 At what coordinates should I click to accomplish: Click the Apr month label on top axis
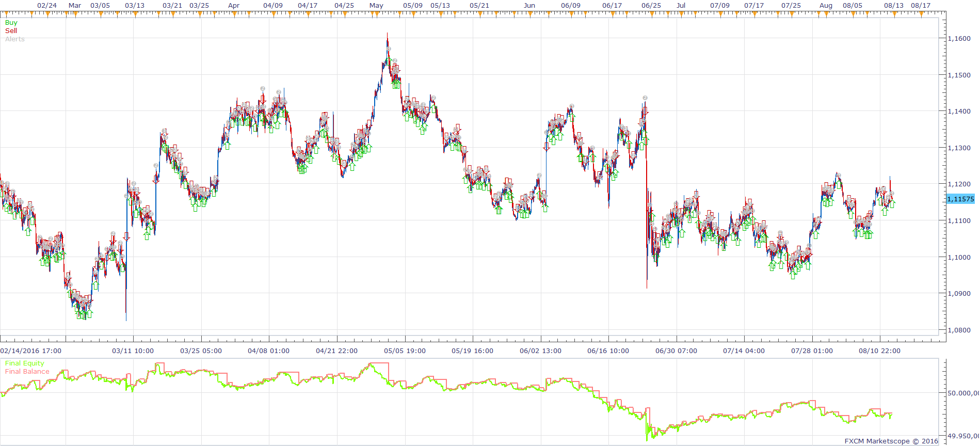234,6
